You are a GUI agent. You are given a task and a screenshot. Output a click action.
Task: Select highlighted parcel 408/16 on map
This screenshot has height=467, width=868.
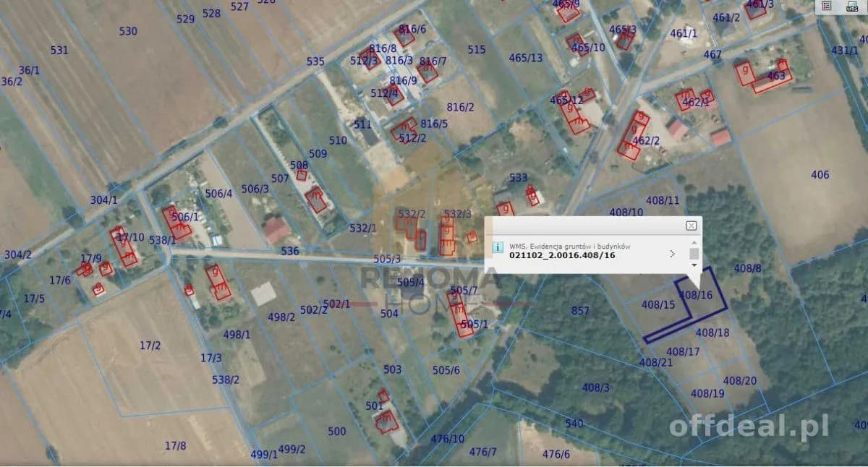click(697, 295)
